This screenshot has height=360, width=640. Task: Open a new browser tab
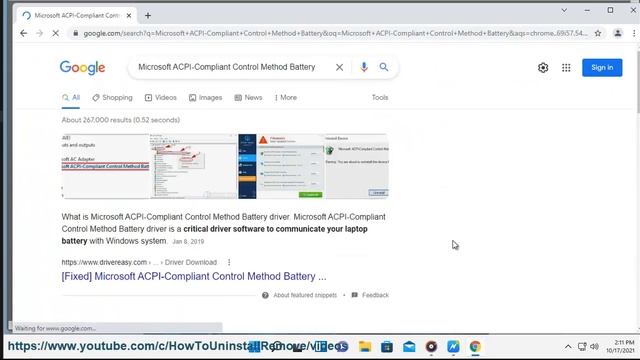(148, 16)
